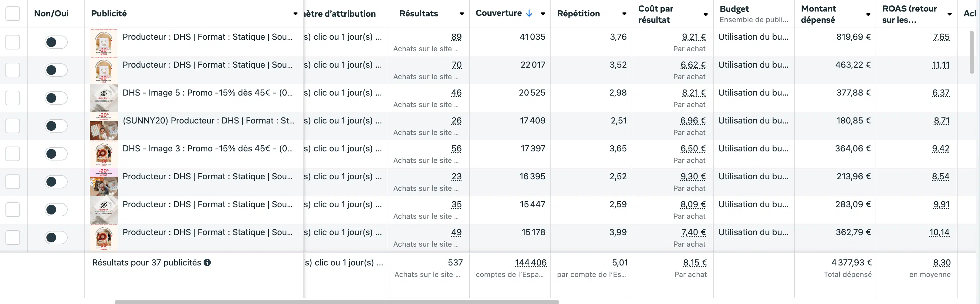Screen dimensions: 980x304
Task: Toggle the switch for the SUNNY20 ad
Action: tap(56, 126)
